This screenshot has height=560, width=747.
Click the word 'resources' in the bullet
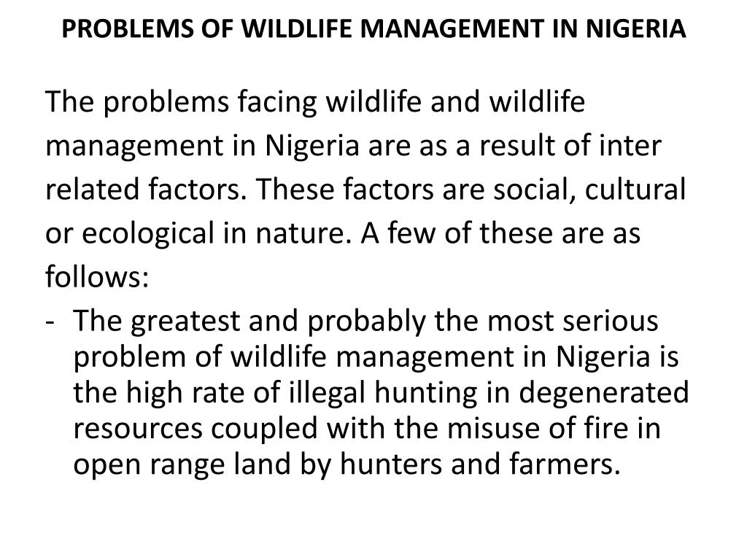(138, 429)
